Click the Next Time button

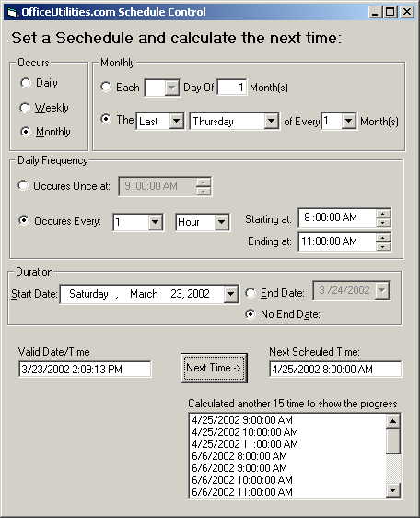click(214, 368)
